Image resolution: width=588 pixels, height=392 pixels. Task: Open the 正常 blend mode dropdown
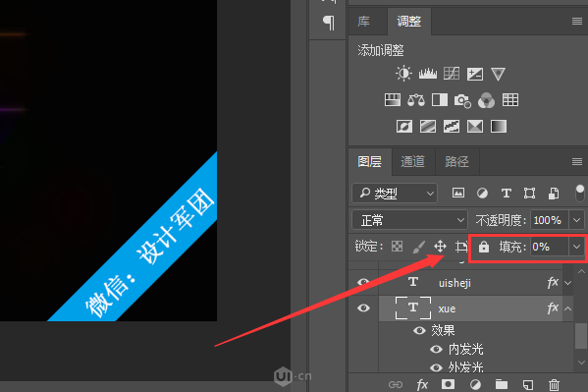[x=409, y=220]
